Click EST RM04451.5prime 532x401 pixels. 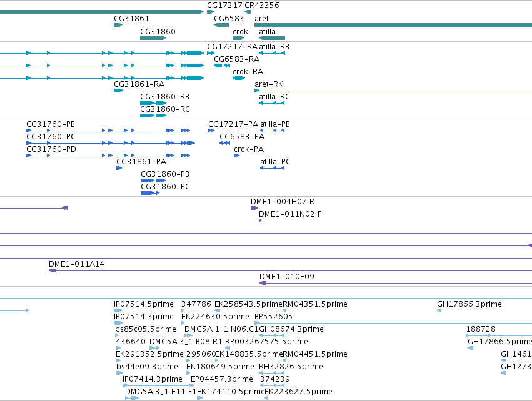pyautogui.click(x=315, y=354)
